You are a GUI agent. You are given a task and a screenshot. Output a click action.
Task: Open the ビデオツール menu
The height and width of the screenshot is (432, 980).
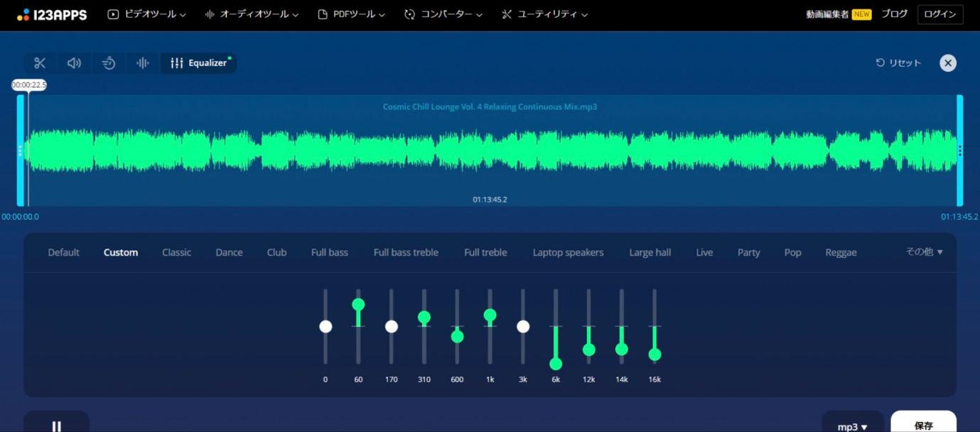point(146,14)
